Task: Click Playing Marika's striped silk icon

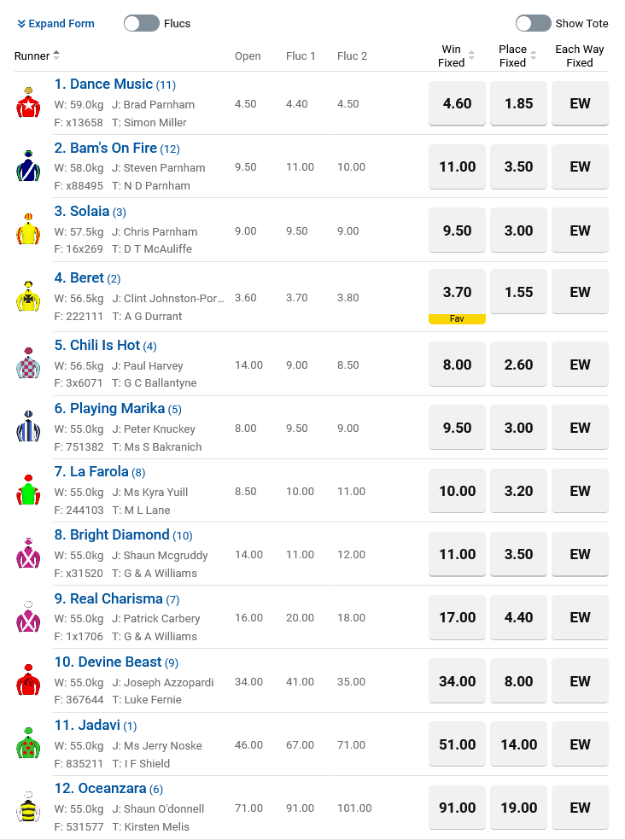Action: [x=28, y=428]
